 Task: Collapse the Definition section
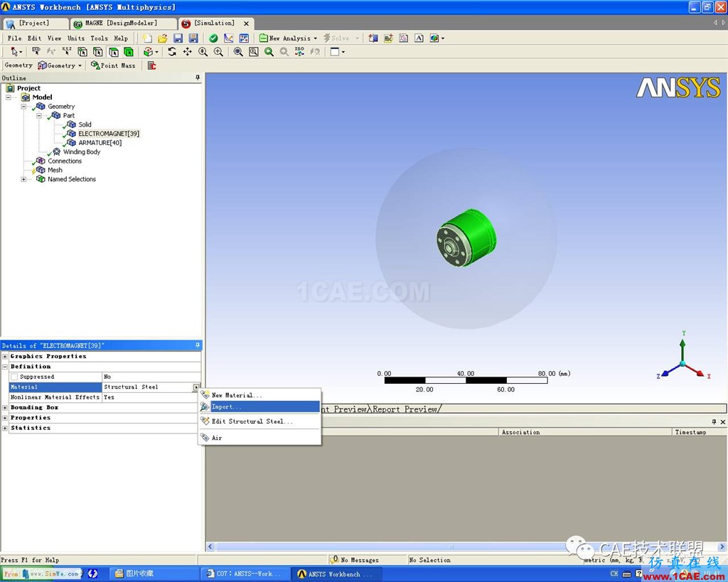(x=5, y=367)
